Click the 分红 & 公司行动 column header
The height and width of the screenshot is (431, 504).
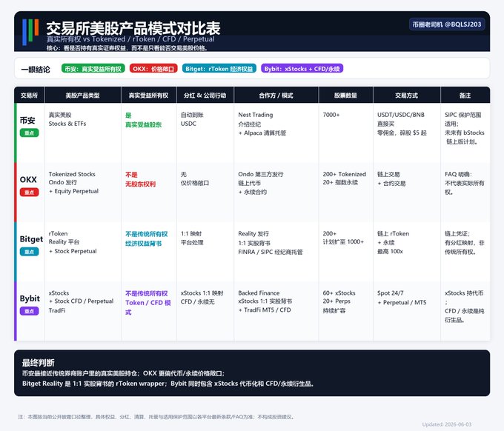(x=205, y=96)
